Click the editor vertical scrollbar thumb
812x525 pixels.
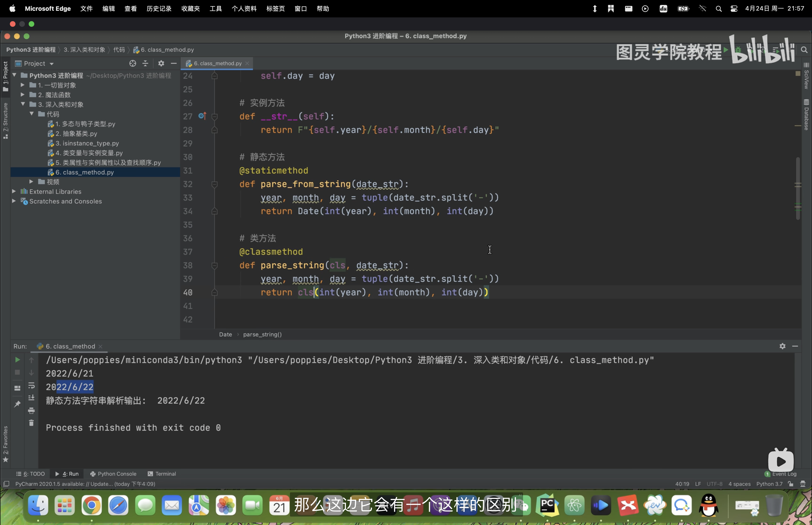pos(798,188)
